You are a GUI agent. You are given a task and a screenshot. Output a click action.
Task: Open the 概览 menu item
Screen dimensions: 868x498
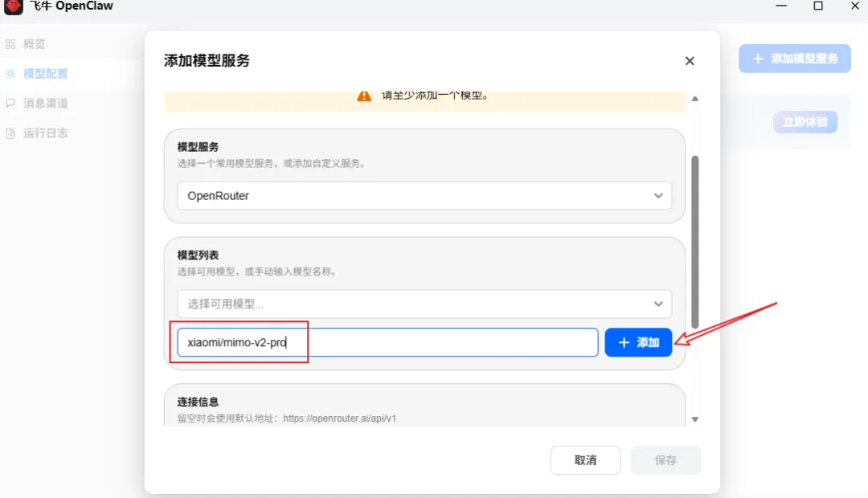[x=35, y=44]
